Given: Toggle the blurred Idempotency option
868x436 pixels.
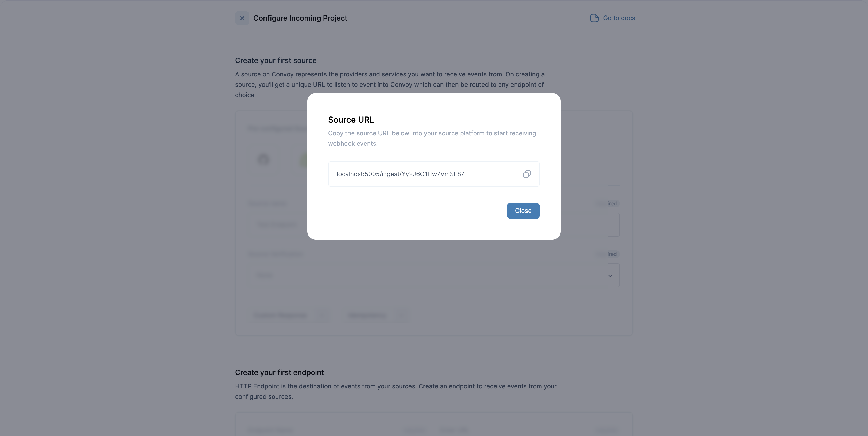Looking at the screenshot, I should (376, 315).
